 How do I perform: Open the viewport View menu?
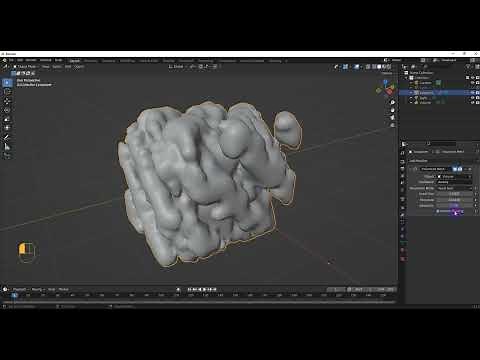(x=46, y=67)
